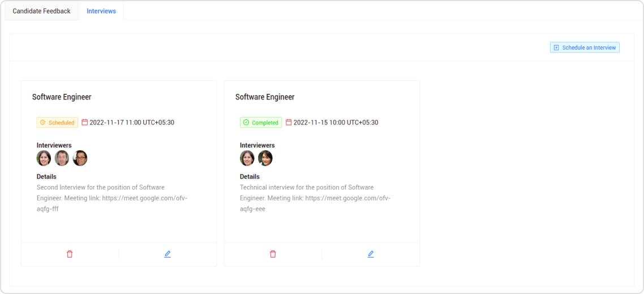Edit the scheduled interview via its pencil icon
The height and width of the screenshot is (294, 644).
pyautogui.click(x=168, y=254)
